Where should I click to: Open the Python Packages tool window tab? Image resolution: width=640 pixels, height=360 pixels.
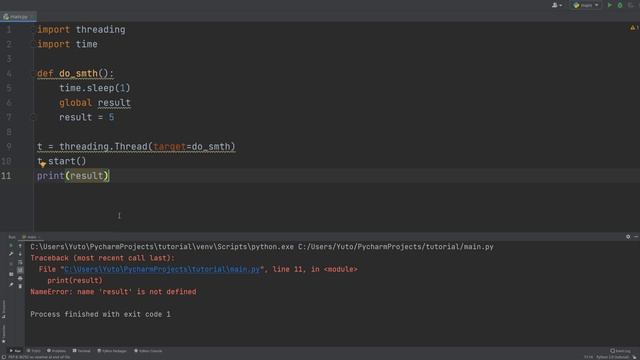pos(112,351)
